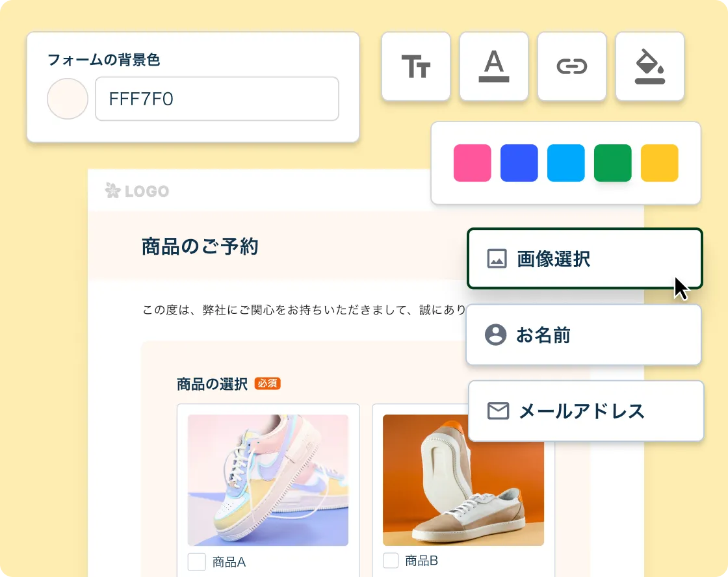
Task: Click the person icon beside お名前
Action: (495, 335)
